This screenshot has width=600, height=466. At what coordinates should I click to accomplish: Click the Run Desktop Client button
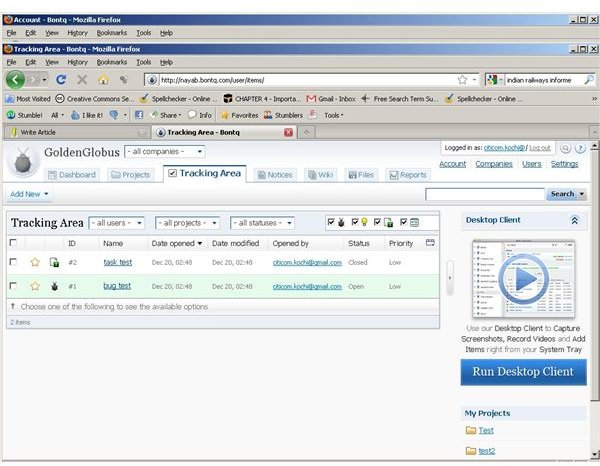[523, 371]
